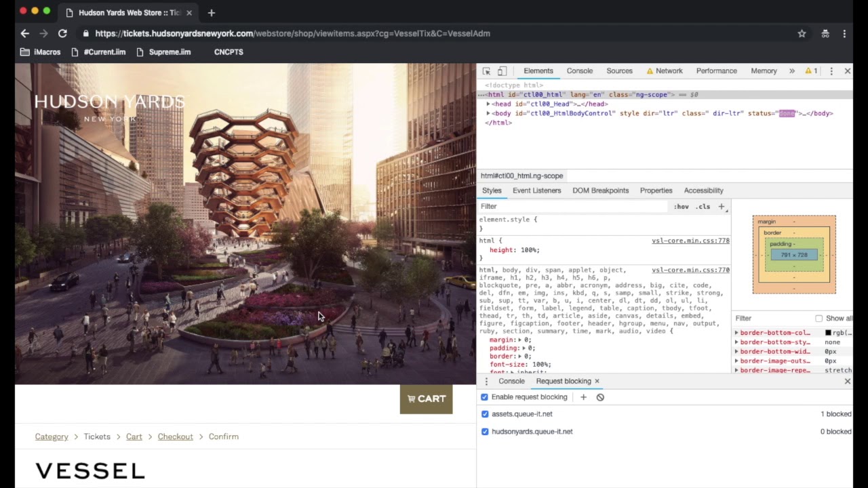Open the Memory tab

tap(764, 71)
